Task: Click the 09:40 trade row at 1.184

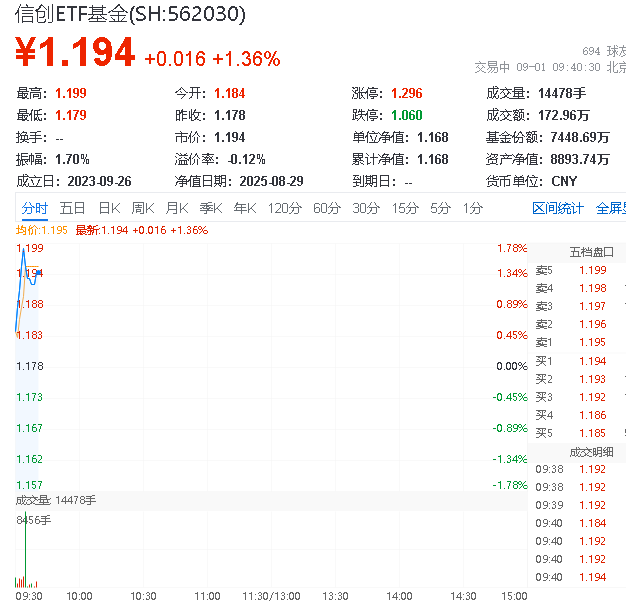Action: (x=578, y=523)
